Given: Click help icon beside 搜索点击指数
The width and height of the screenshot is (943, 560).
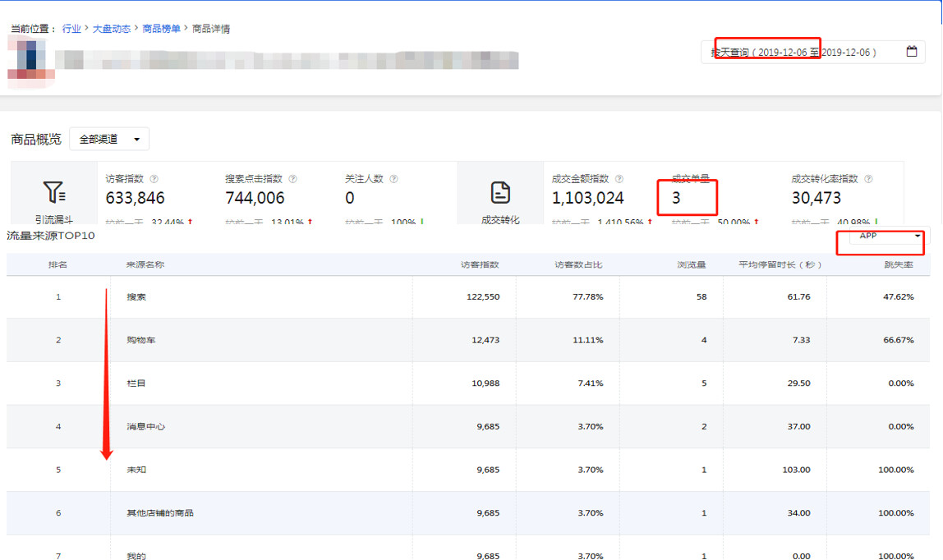Looking at the screenshot, I should 292,179.
